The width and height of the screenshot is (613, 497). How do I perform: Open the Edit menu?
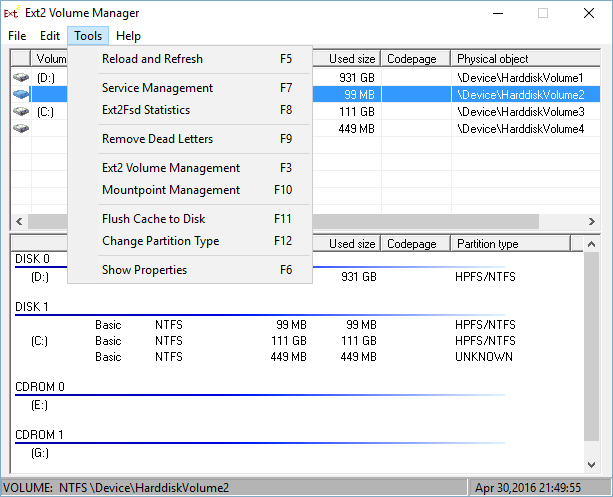coord(50,36)
